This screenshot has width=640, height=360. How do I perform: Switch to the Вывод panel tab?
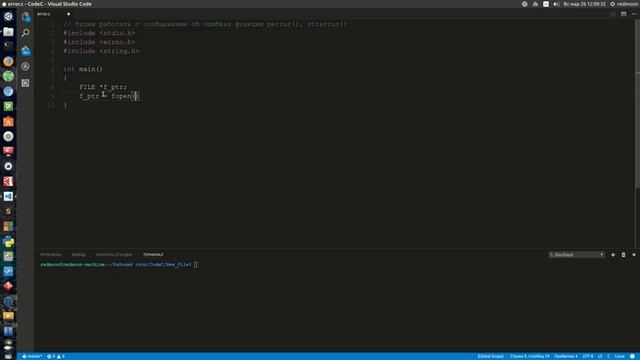pyautogui.click(x=79, y=255)
